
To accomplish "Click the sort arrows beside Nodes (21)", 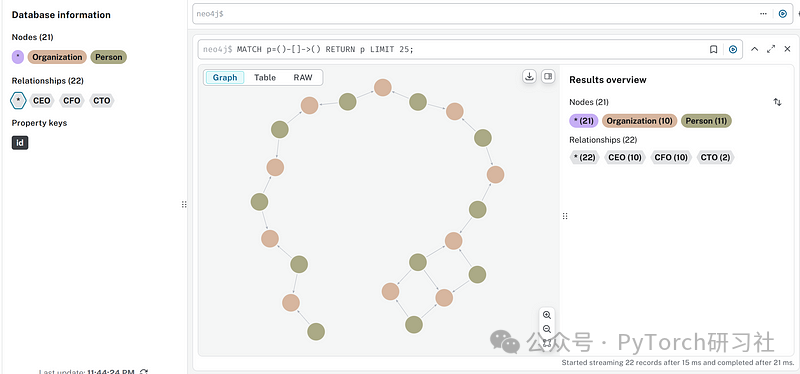I will (777, 102).
